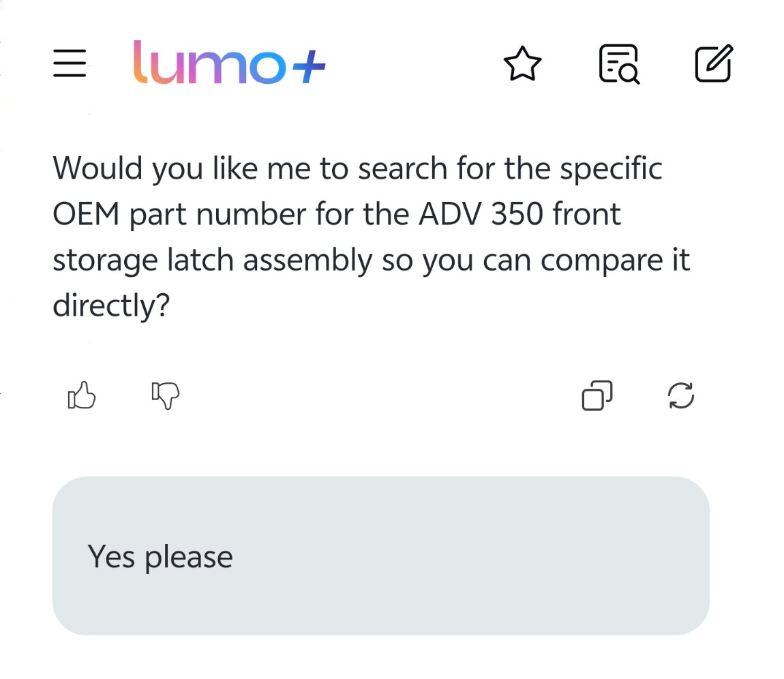
Task: Start a new chat
Action: 713,63
